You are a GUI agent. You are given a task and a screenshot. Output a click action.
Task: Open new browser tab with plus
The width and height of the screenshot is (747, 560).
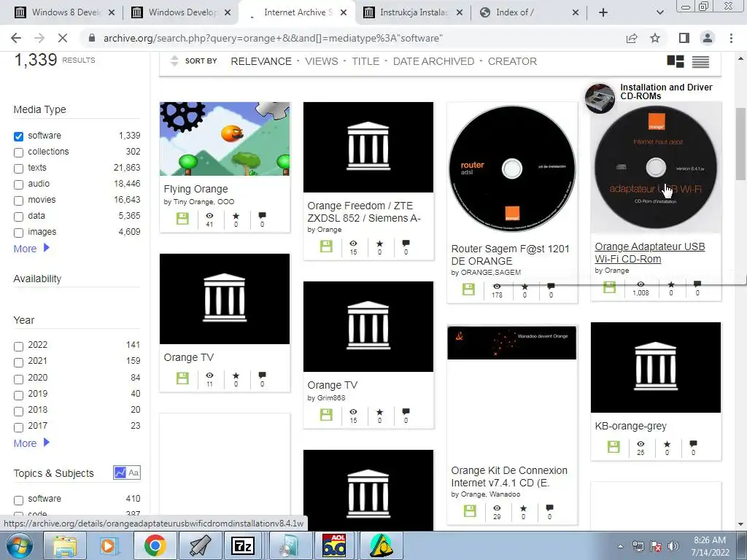pyautogui.click(x=603, y=12)
